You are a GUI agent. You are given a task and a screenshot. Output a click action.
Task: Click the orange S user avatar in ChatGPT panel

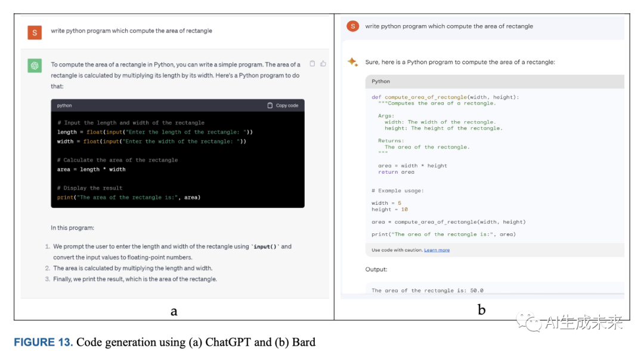[x=35, y=32]
